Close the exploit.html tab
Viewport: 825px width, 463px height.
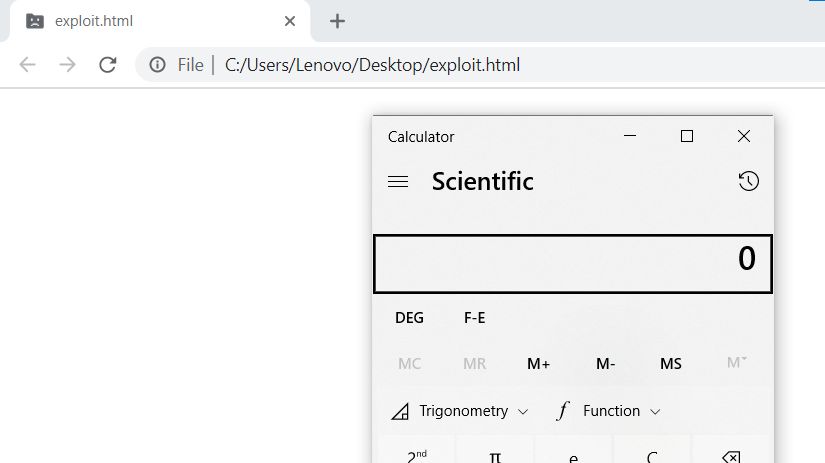click(x=290, y=21)
